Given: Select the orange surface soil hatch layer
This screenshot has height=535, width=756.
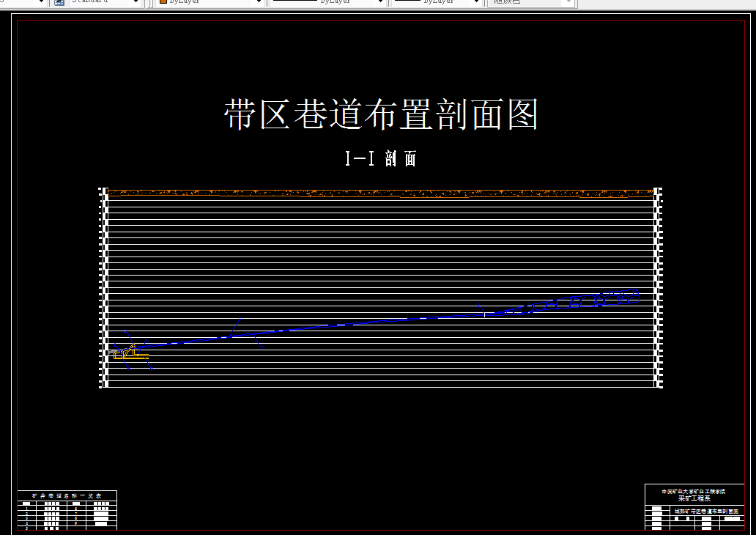Looking at the screenshot, I should [381, 193].
